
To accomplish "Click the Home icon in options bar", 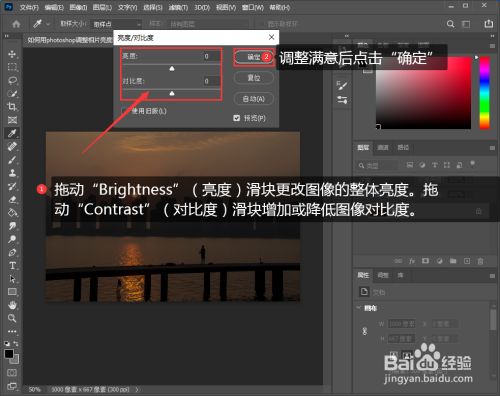I will (x=16, y=24).
